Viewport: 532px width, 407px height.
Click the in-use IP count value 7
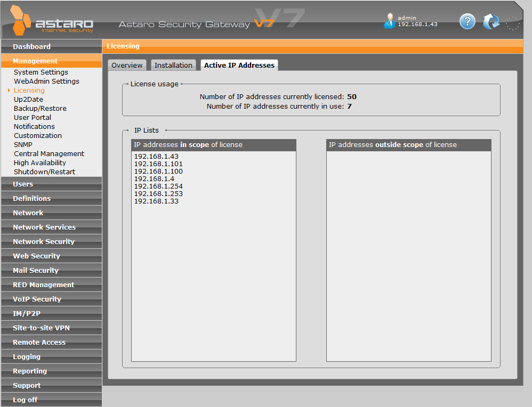350,106
